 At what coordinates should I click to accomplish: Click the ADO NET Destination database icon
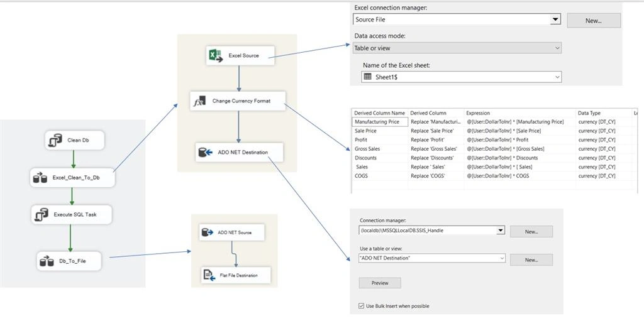205,153
